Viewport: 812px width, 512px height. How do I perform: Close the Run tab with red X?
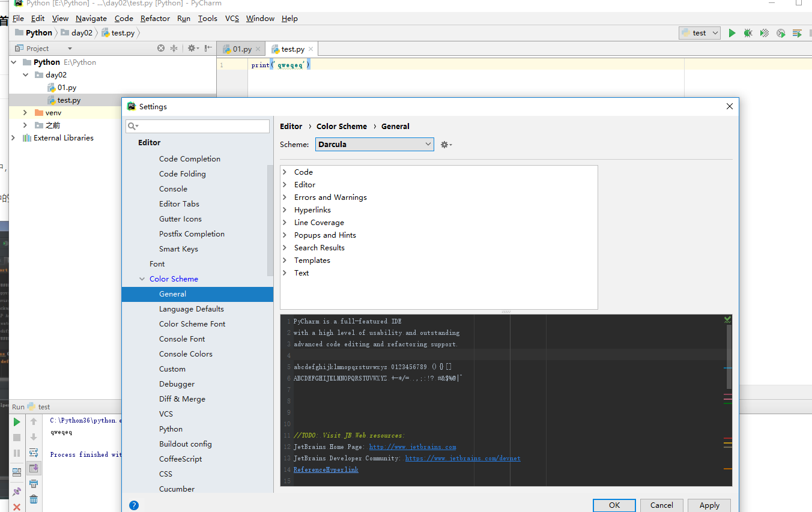click(x=17, y=507)
